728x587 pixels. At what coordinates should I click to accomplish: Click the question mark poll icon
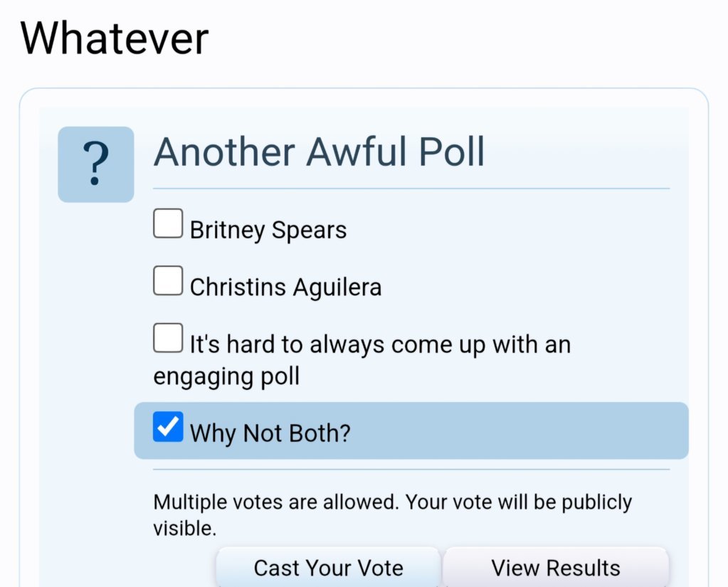[95, 164]
